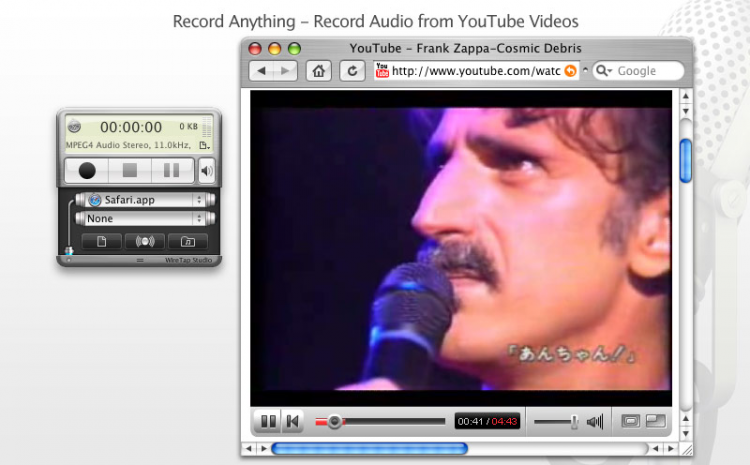Go back with the browser back arrow
The width and height of the screenshot is (750, 465).
(x=262, y=71)
